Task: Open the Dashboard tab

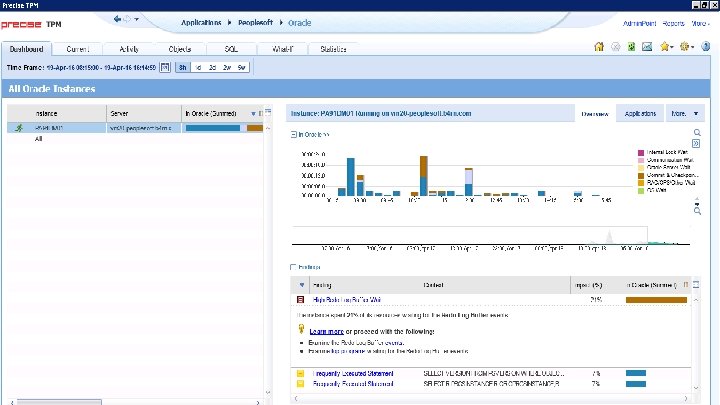Action: click(x=26, y=49)
